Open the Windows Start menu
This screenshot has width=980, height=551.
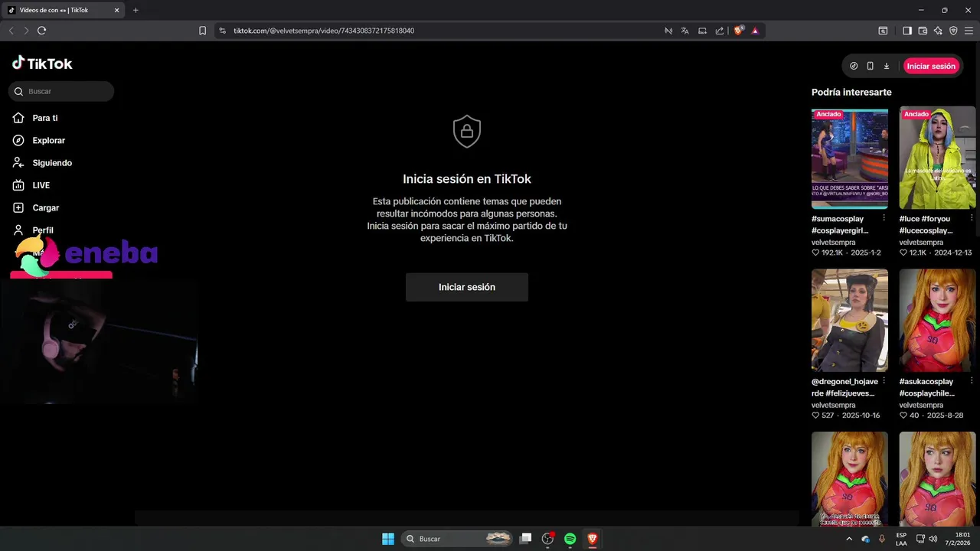(x=388, y=539)
